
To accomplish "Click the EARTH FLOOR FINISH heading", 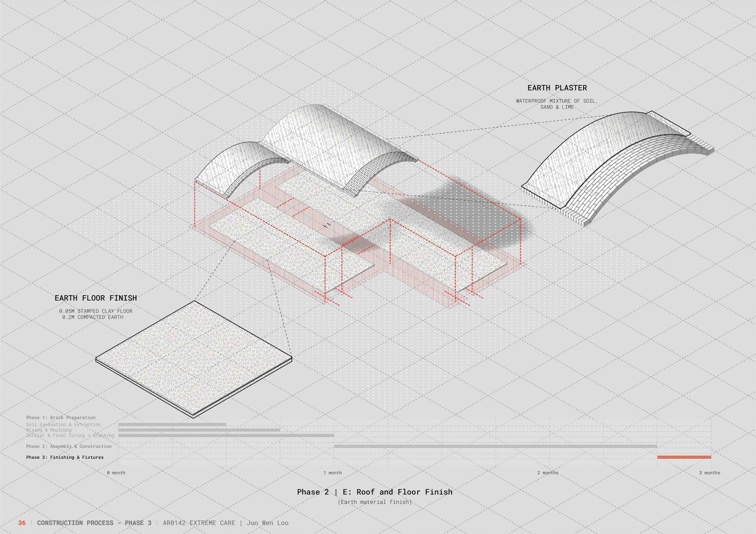I will coord(96,298).
